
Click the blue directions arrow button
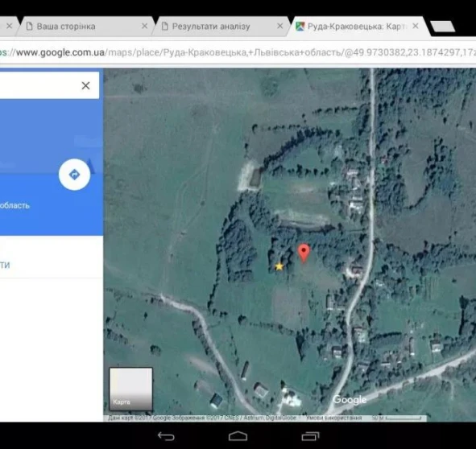(x=74, y=175)
